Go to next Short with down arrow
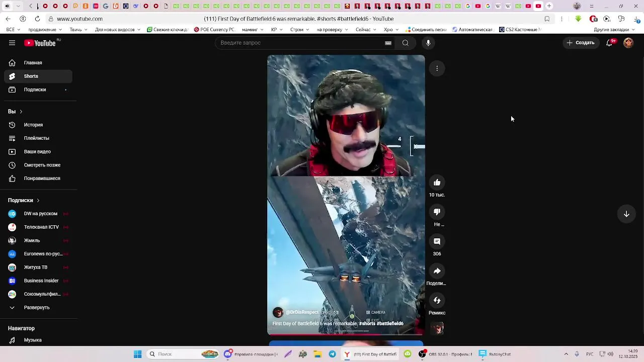 (x=626, y=214)
